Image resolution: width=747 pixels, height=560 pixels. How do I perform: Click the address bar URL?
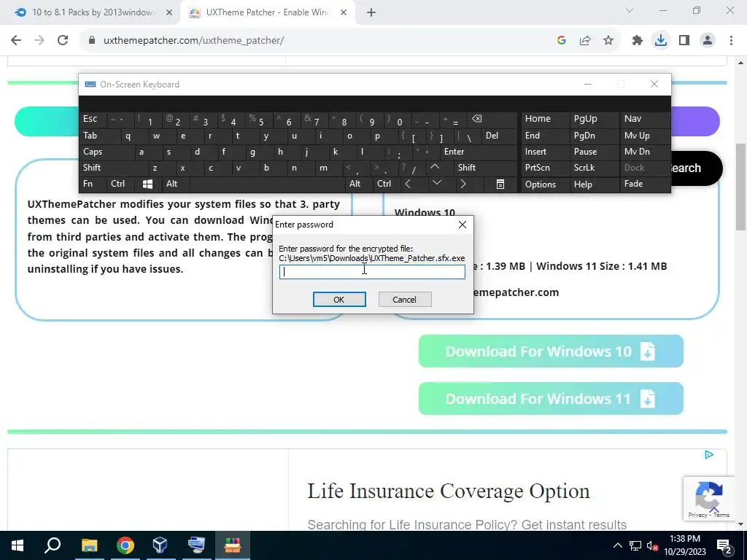coord(193,41)
